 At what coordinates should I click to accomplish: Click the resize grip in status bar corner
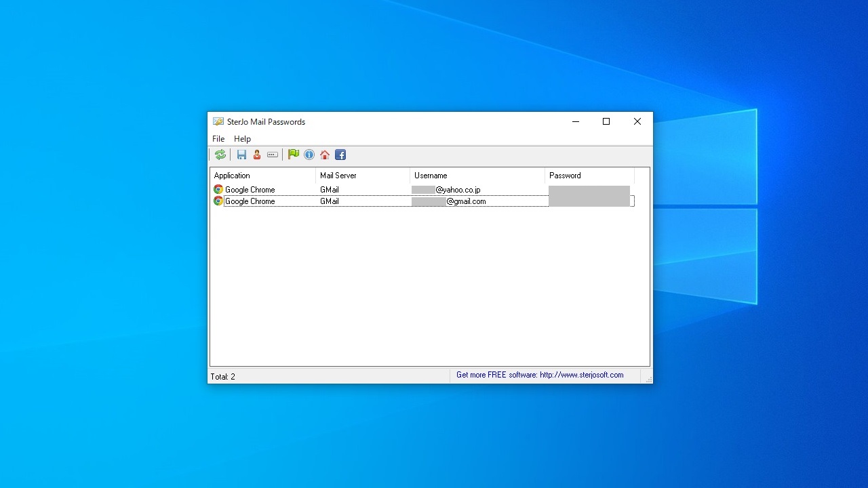tap(648, 379)
